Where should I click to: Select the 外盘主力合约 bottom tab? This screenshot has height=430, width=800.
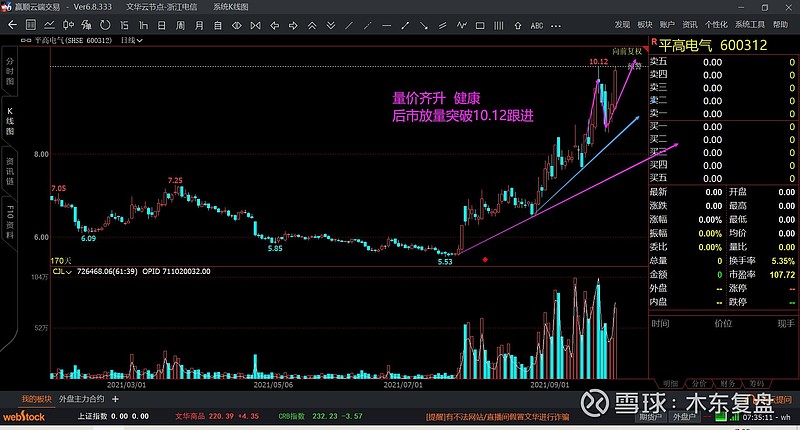82,399
